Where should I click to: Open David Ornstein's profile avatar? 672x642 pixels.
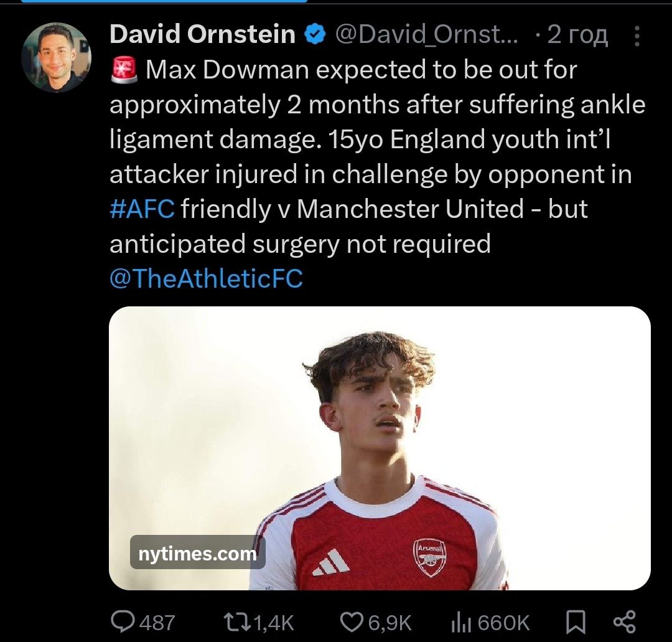[x=56, y=58]
